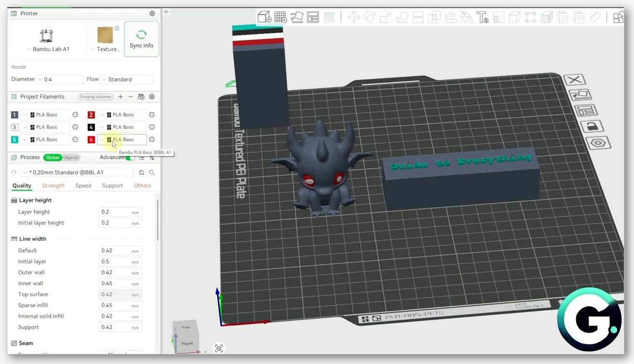634x364 pixels.
Task: Edit filament 4 via its round icon
Action: pos(152,127)
